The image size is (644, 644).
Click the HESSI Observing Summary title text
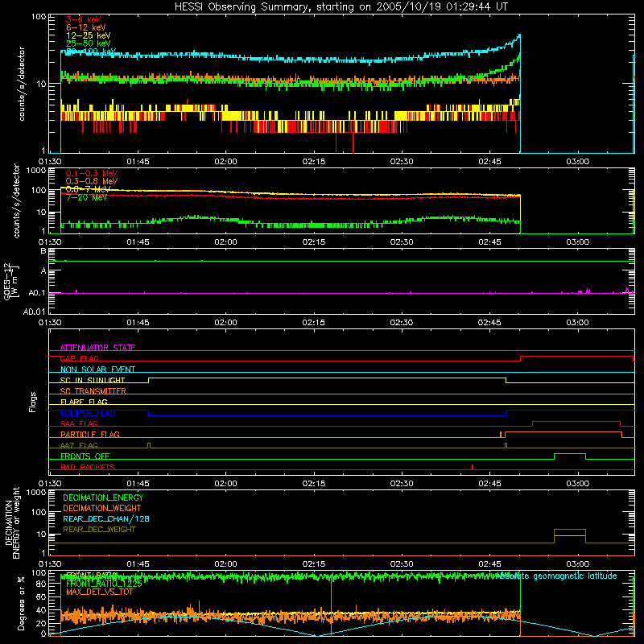pyautogui.click(x=341, y=7)
